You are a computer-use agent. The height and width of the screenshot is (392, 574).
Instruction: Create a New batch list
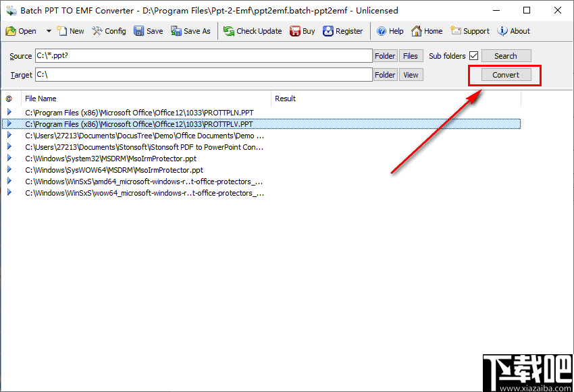click(70, 30)
